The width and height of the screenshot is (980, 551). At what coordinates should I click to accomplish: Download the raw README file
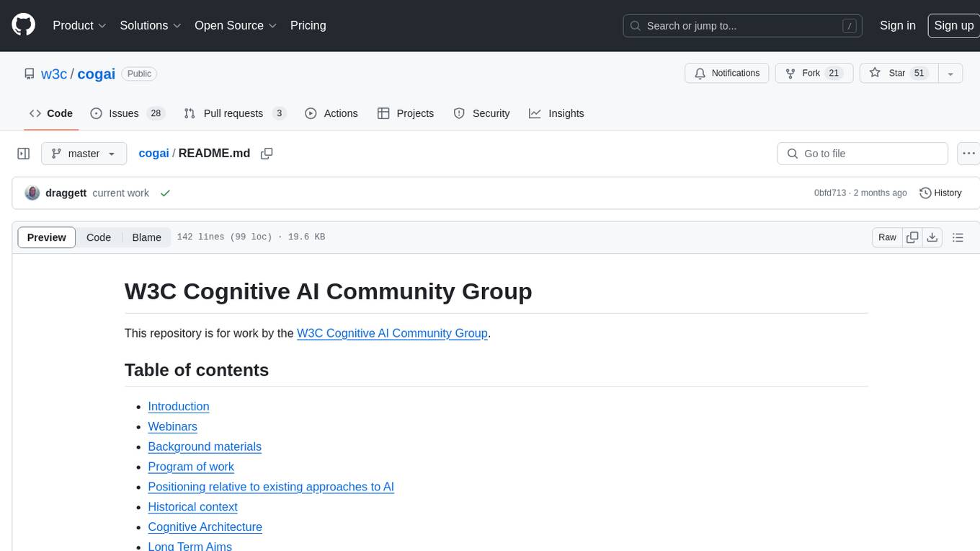[x=932, y=237]
